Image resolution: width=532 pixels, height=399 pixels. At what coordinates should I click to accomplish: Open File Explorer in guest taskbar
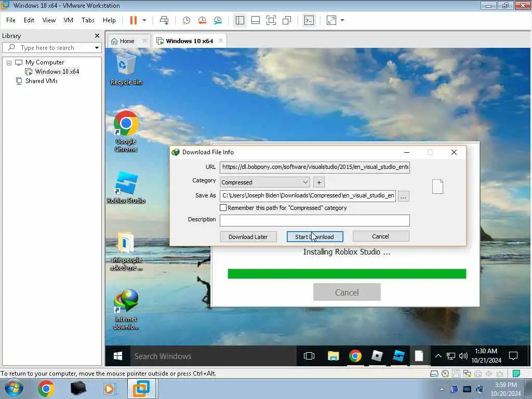tap(333, 356)
